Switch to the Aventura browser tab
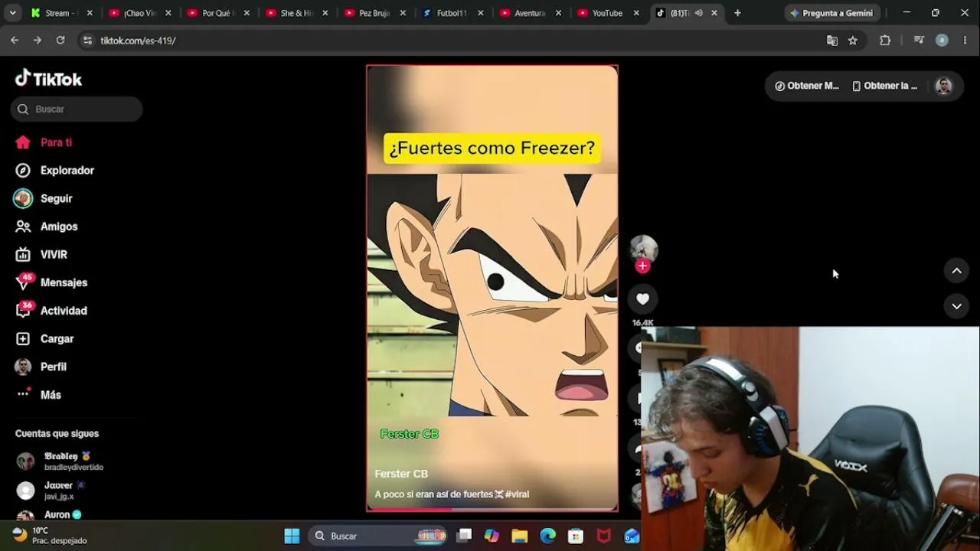The image size is (980, 551). pos(529,13)
